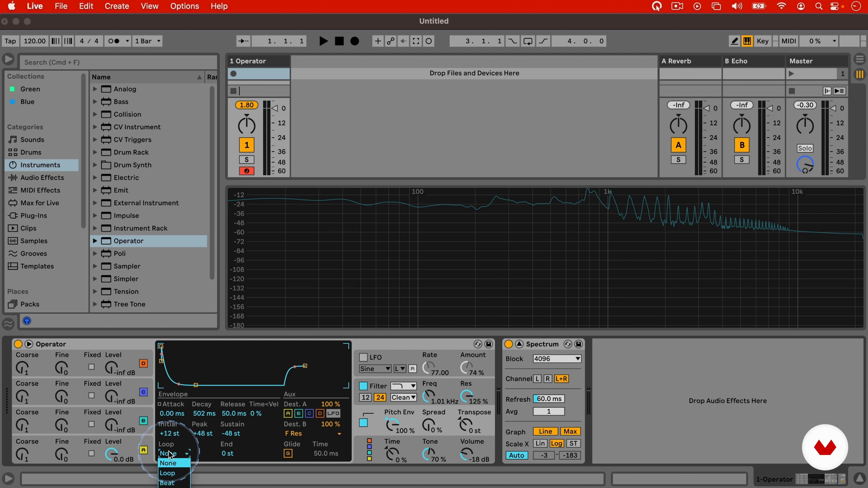The height and width of the screenshot is (488, 868).
Task: Select oscillator A yellow square
Action: (144, 450)
